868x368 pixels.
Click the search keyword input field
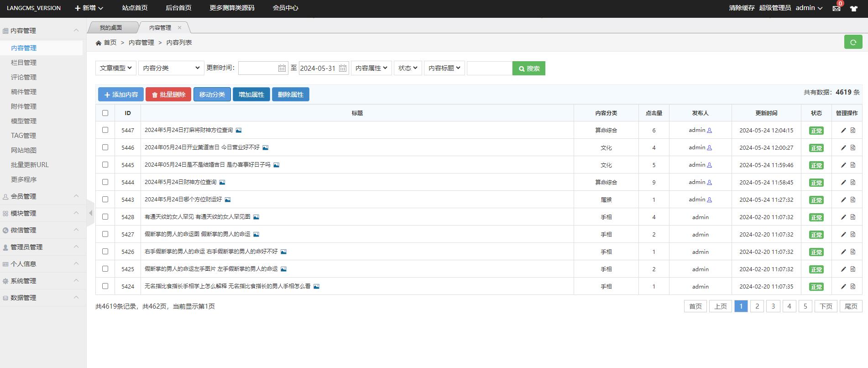click(x=489, y=68)
